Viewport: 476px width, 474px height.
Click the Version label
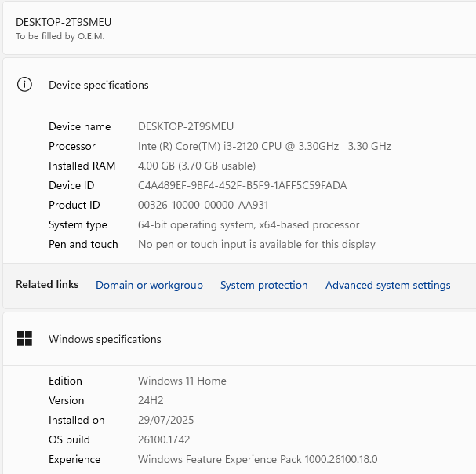(x=66, y=400)
